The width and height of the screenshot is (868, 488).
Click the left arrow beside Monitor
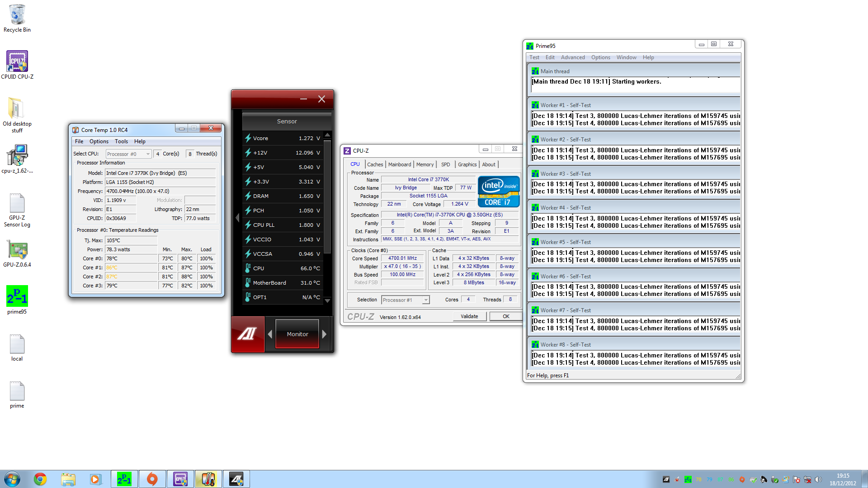(x=270, y=334)
